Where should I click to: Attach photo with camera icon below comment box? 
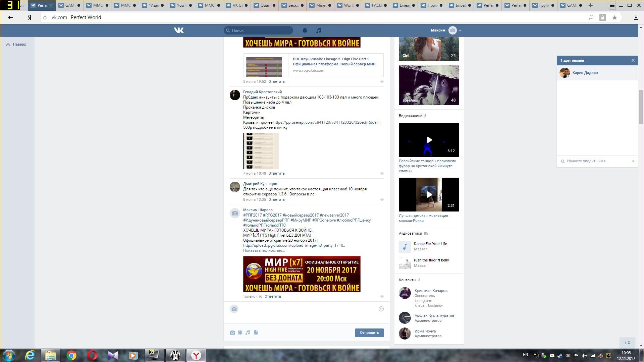[232, 333]
